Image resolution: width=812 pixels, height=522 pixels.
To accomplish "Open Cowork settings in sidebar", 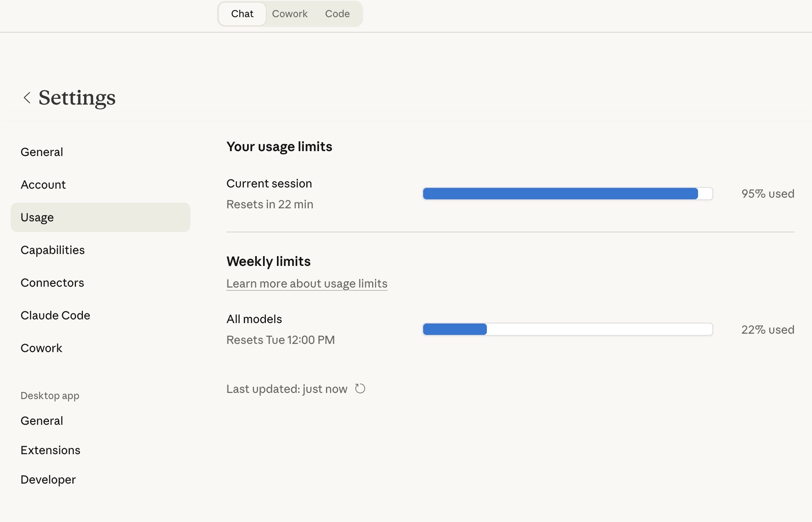I will coord(41,348).
